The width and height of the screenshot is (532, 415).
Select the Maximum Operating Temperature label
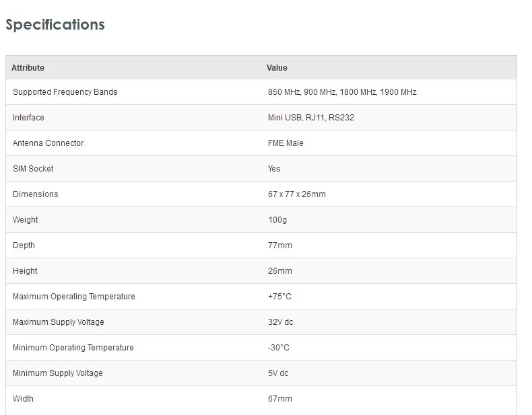pyautogui.click(x=74, y=297)
